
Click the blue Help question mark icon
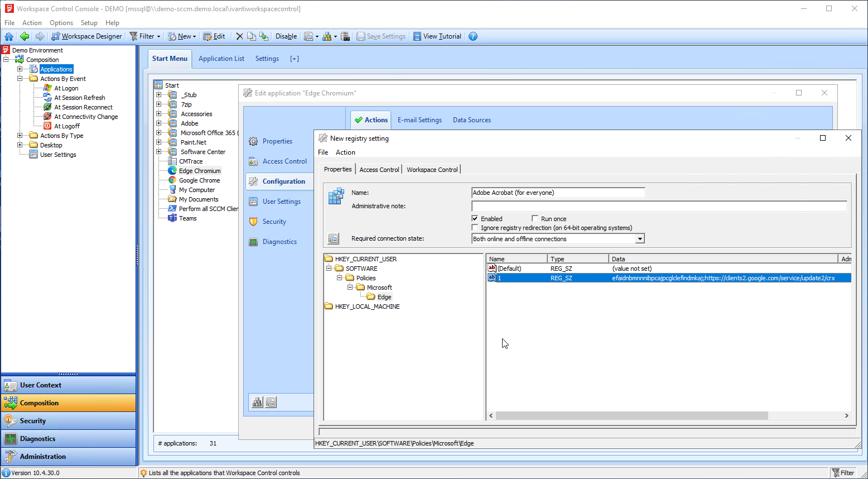click(473, 36)
